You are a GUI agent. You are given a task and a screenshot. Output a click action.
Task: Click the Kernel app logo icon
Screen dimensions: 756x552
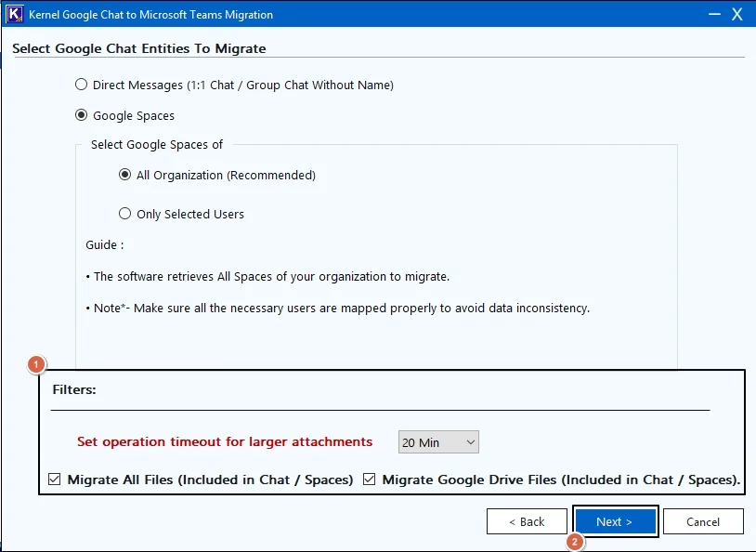click(14, 14)
